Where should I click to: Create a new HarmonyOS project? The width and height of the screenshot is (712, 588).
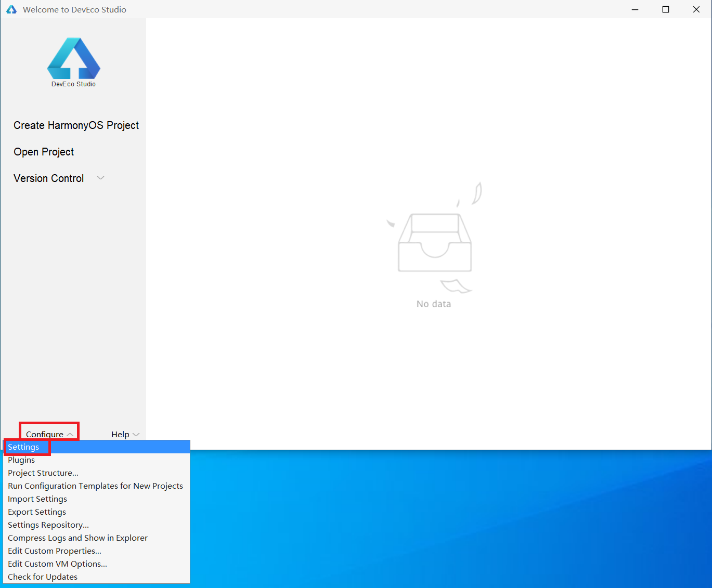(76, 125)
